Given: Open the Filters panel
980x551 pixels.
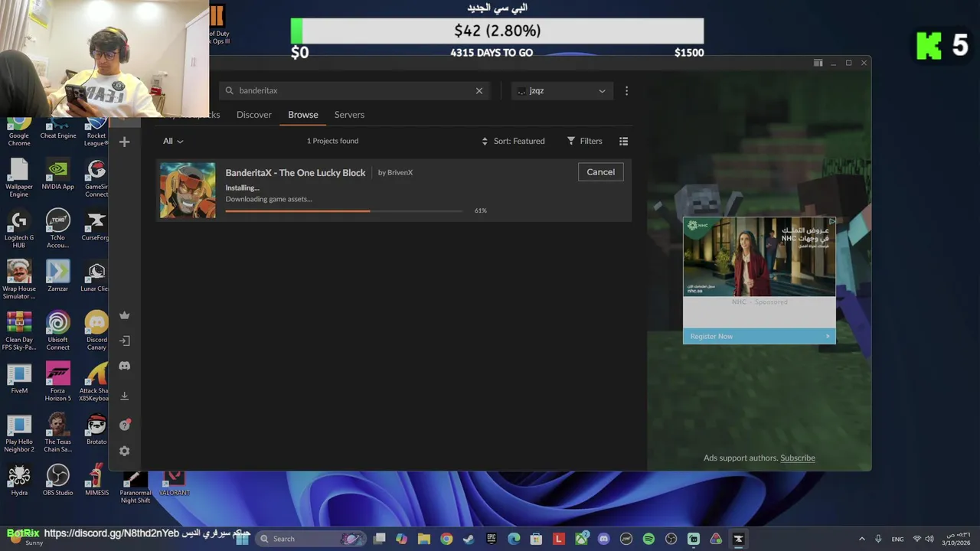Looking at the screenshot, I should click(584, 141).
